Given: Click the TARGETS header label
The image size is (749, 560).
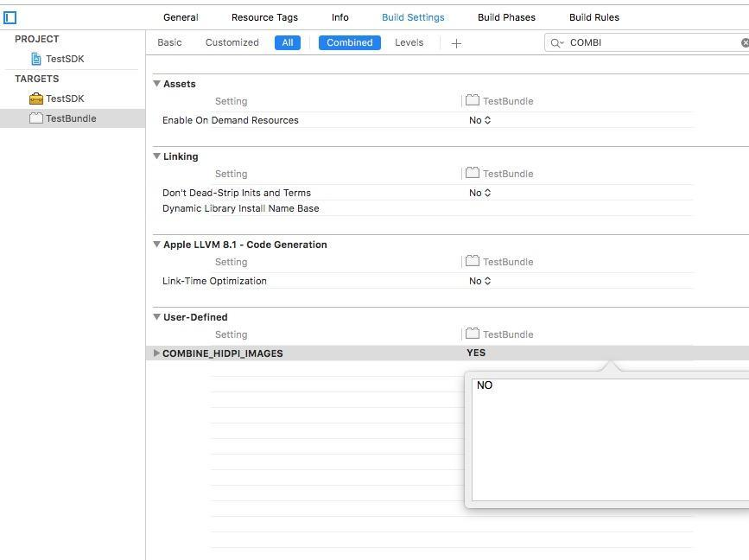Looking at the screenshot, I should pos(37,79).
